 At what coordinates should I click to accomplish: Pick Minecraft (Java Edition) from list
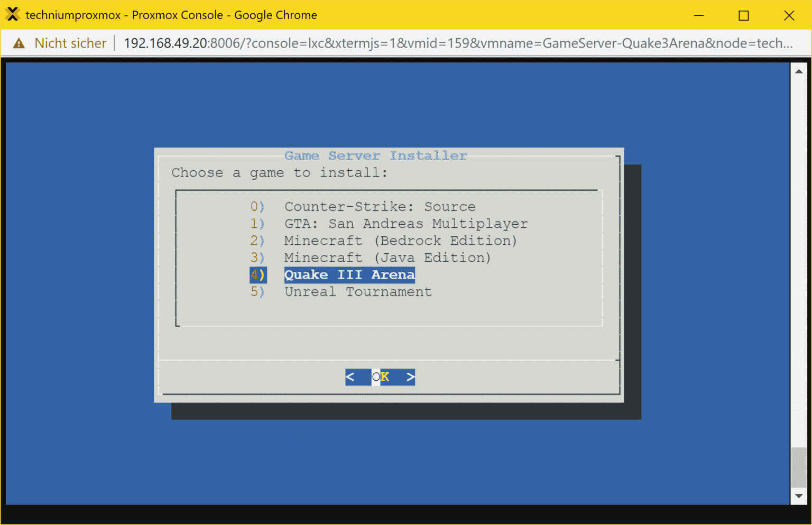coord(387,257)
